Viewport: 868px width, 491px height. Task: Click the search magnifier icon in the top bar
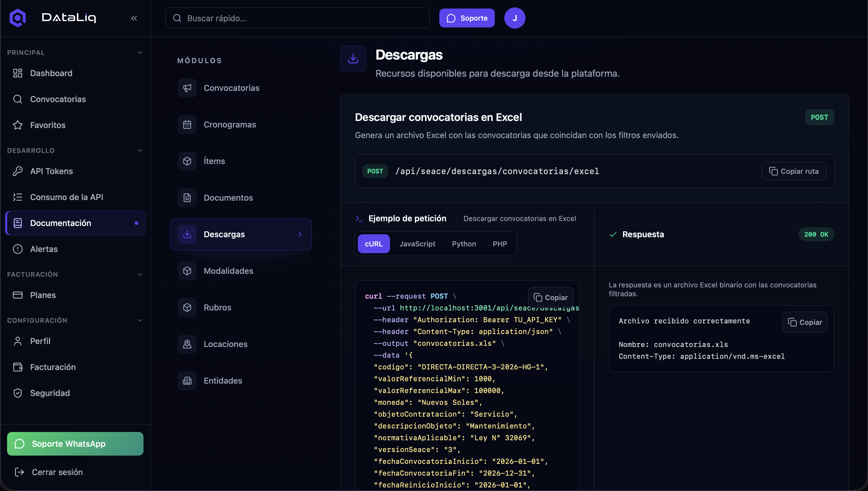[177, 18]
